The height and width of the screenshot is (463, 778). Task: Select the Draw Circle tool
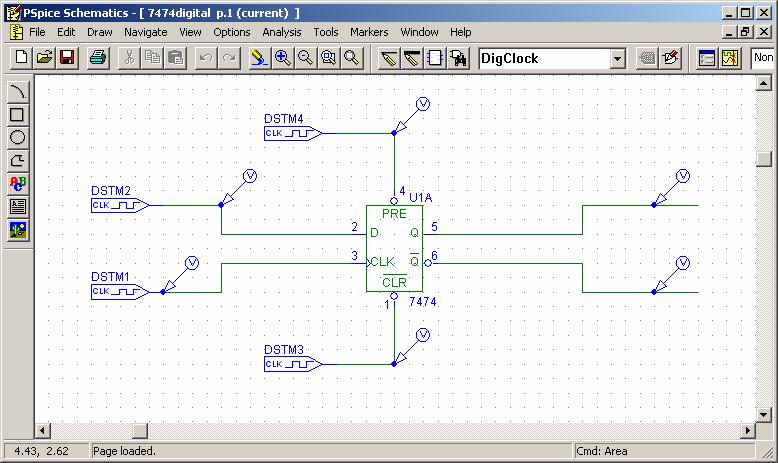(18, 137)
